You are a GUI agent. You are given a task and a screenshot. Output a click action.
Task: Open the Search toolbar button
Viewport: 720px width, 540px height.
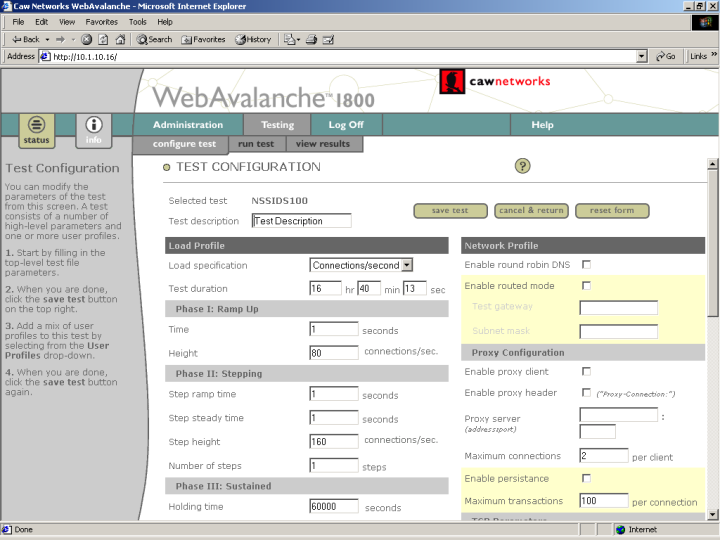[154, 39]
